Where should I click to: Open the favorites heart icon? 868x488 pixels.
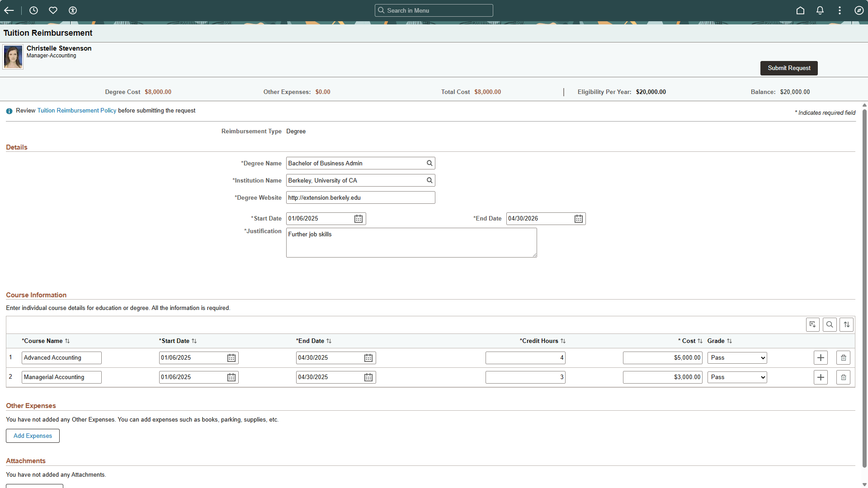(53, 10)
